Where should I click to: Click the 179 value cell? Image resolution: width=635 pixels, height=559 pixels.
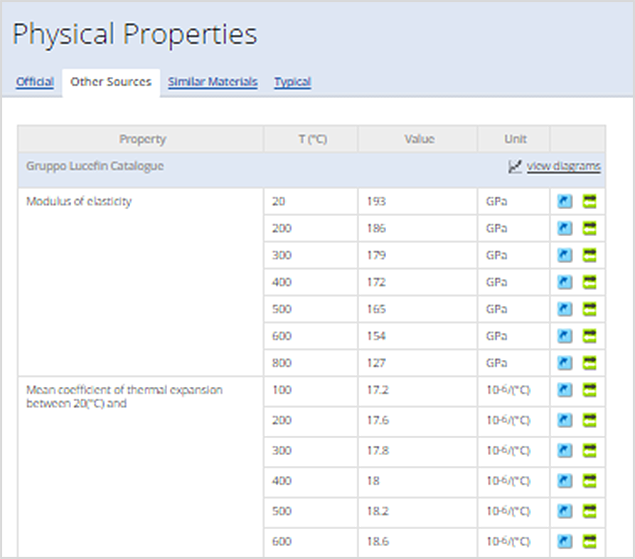(x=418, y=255)
